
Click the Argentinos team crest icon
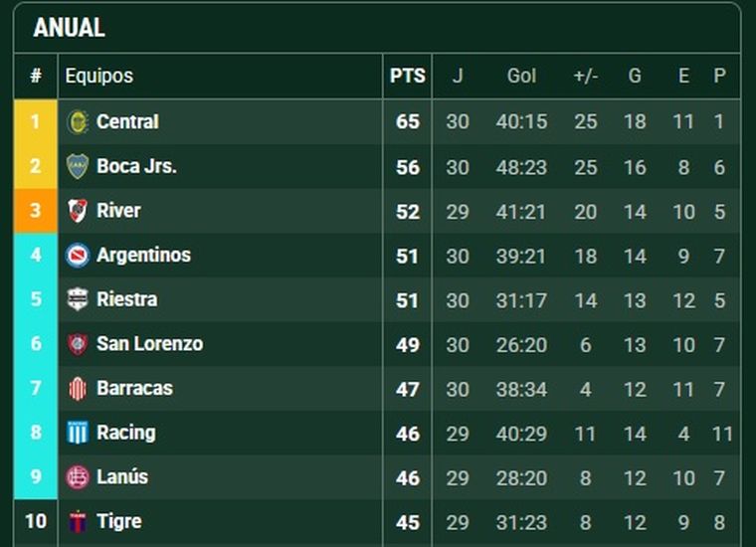coord(78,256)
